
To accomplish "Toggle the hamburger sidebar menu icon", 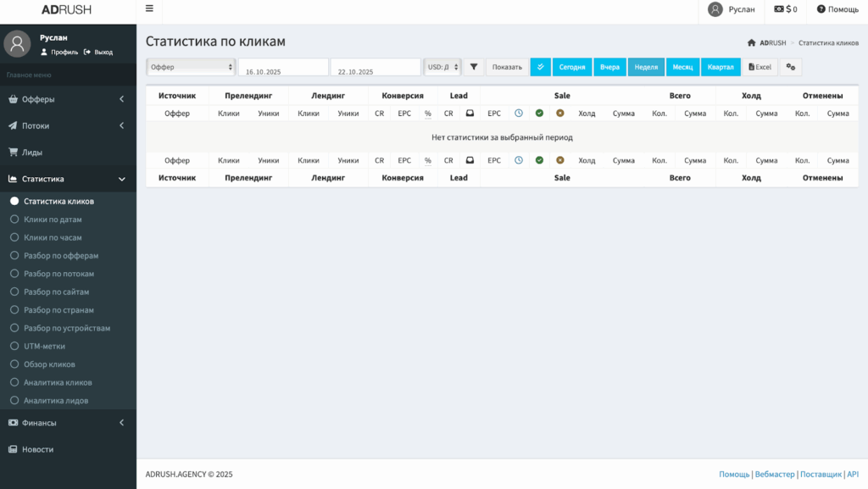I will click(149, 8).
